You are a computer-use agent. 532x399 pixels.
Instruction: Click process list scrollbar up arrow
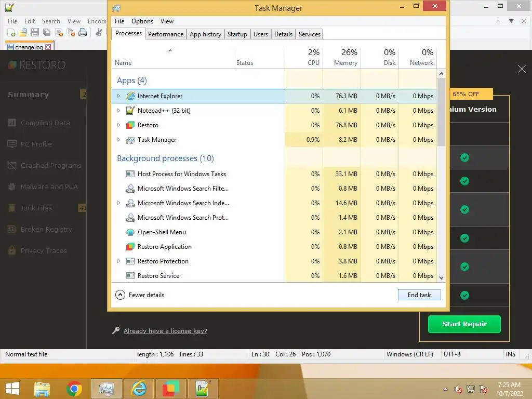(441, 74)
